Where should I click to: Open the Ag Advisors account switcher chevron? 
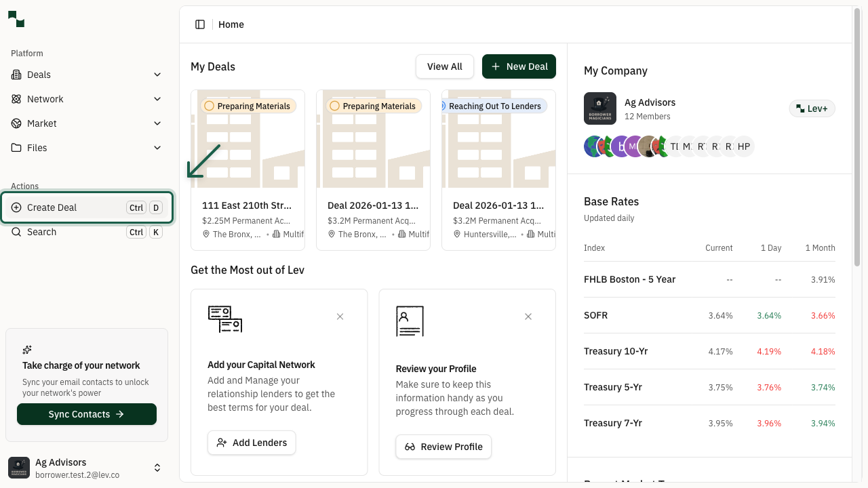(x=157, y=468)
